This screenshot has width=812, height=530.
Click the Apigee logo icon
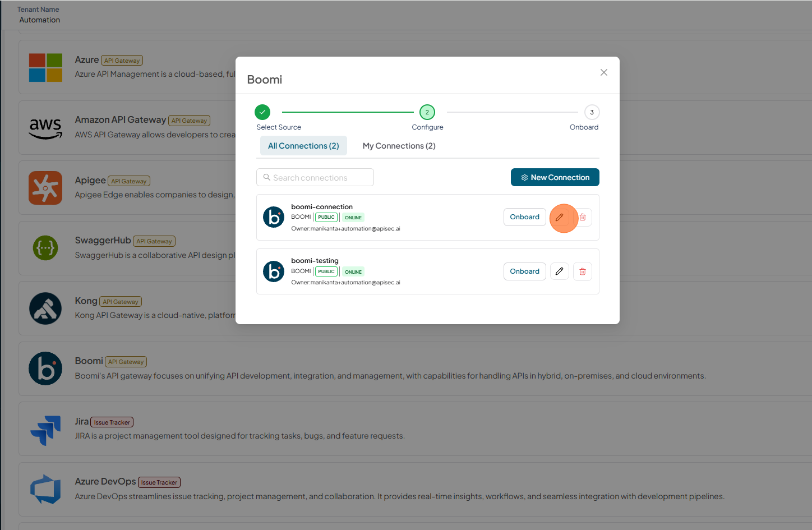[x=45, y=188]
